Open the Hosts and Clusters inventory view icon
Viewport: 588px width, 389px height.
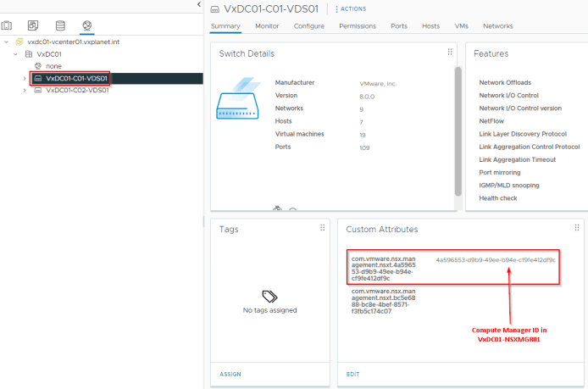tap(7, 25)
